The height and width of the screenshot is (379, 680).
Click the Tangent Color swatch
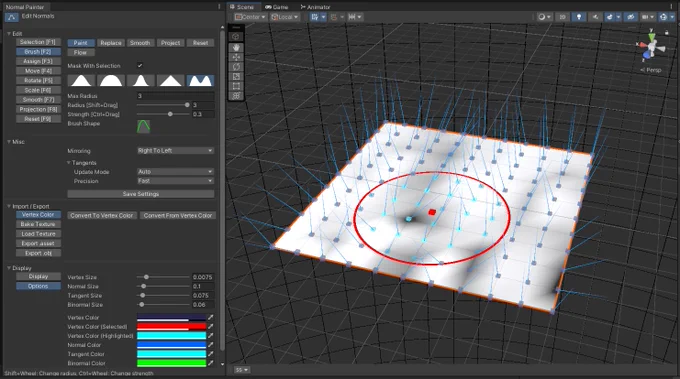171,354
